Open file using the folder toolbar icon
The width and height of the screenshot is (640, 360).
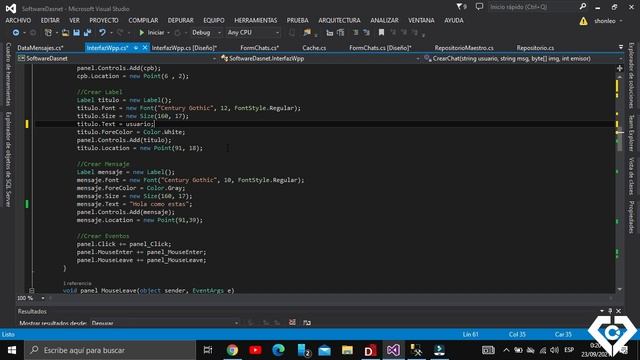65,32
